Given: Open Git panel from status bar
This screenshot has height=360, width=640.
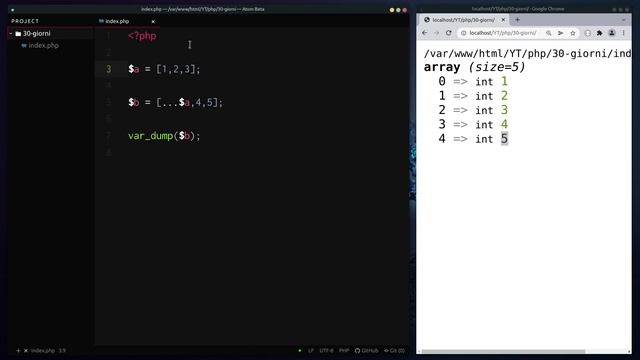Looking at the screenshot, I should coord(394,351).
